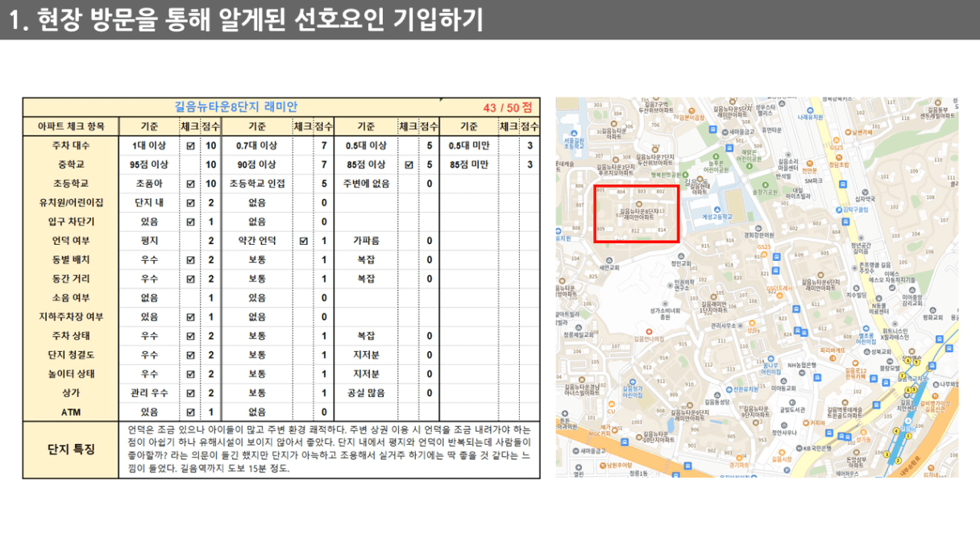Select the 나래유치원 map marker
Screen dimensions: 980x551
(810, 114)
